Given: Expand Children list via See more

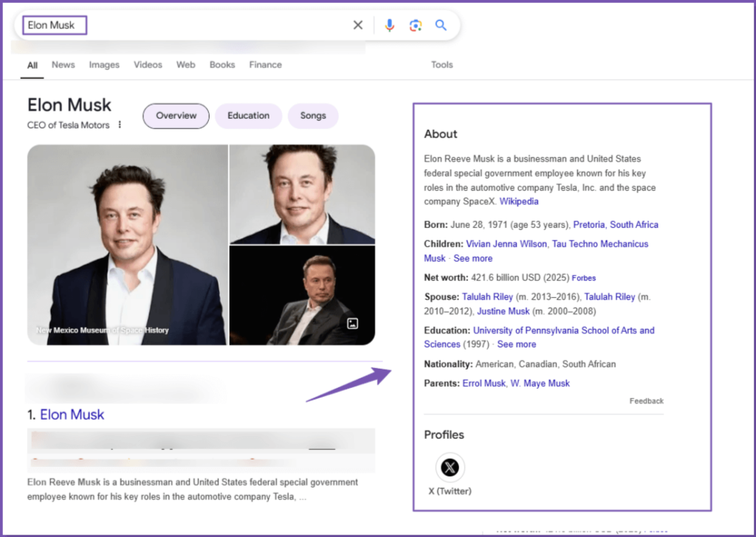Looking at the screenshot, I should point(473,258).
